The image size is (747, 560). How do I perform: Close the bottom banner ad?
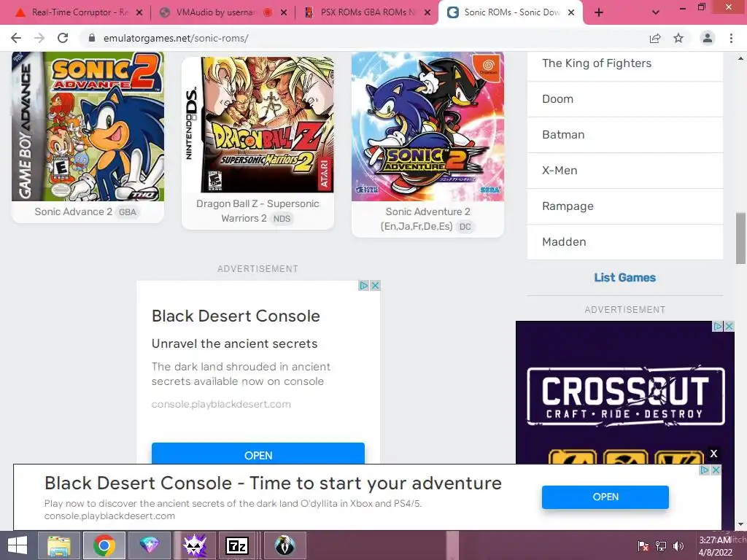[716, 470]
